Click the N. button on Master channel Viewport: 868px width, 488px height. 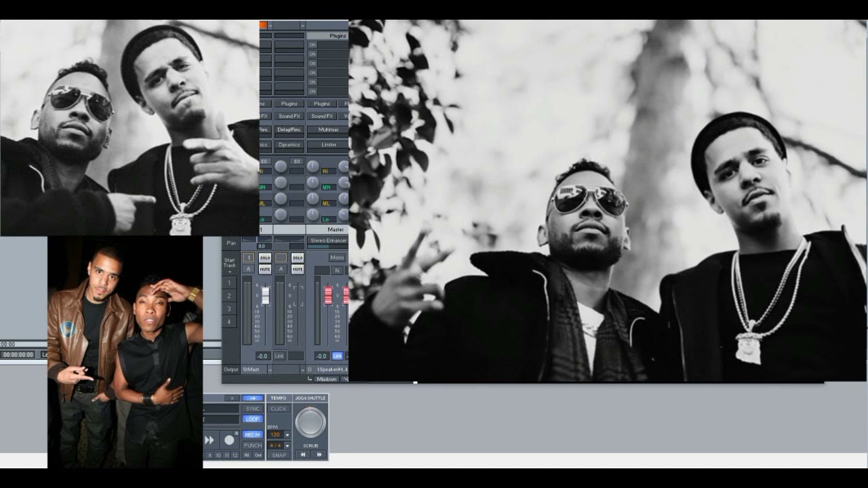(337, 270)
